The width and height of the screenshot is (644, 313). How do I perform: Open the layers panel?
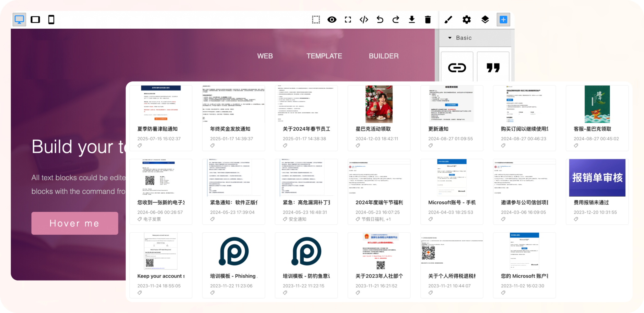tap(485, 20)
